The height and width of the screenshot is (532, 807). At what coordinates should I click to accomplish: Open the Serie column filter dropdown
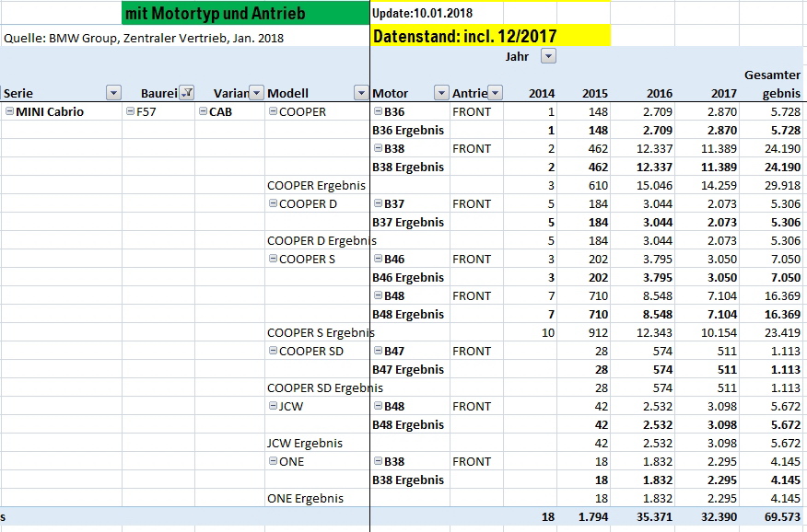113,93
